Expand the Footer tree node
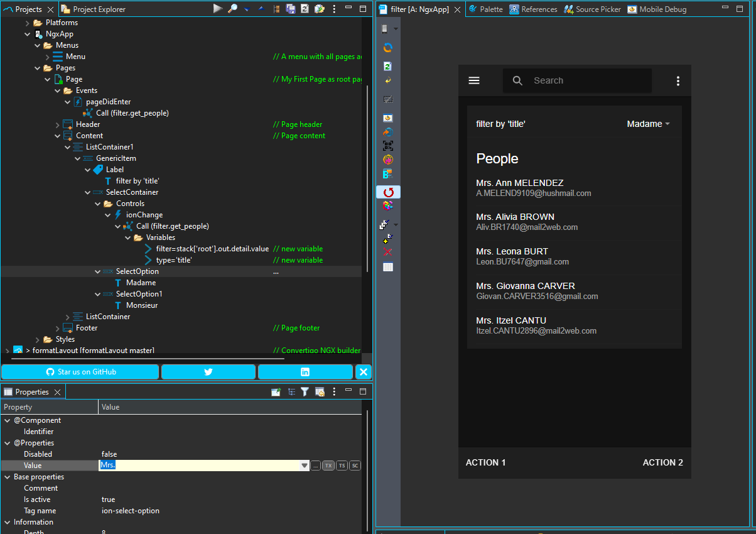This screenshot has height=534, width=756. (x=57, y=328)
